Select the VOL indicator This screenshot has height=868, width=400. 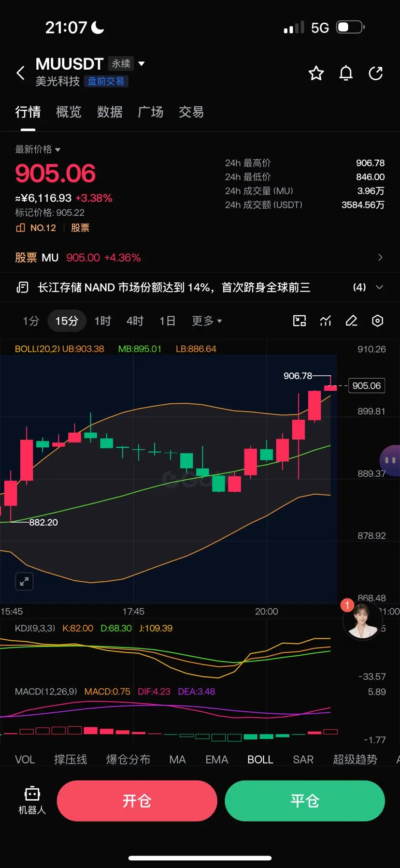point(25,760)
